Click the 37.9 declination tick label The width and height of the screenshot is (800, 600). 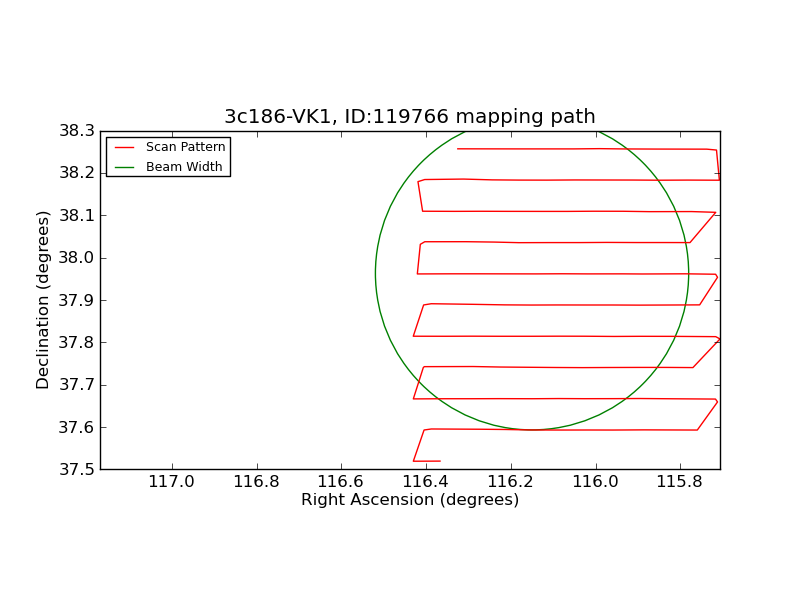[77, 301]
